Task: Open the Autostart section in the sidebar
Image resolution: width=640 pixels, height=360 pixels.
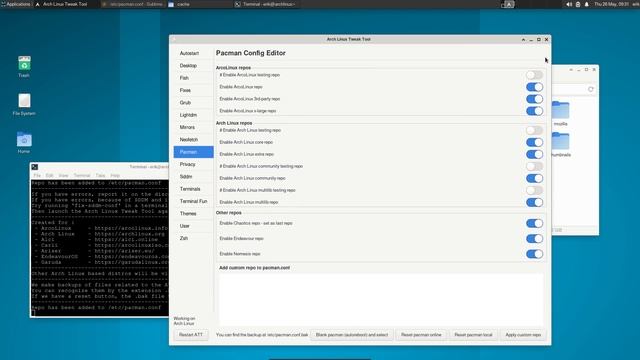Action: click(x=193, y=53)
